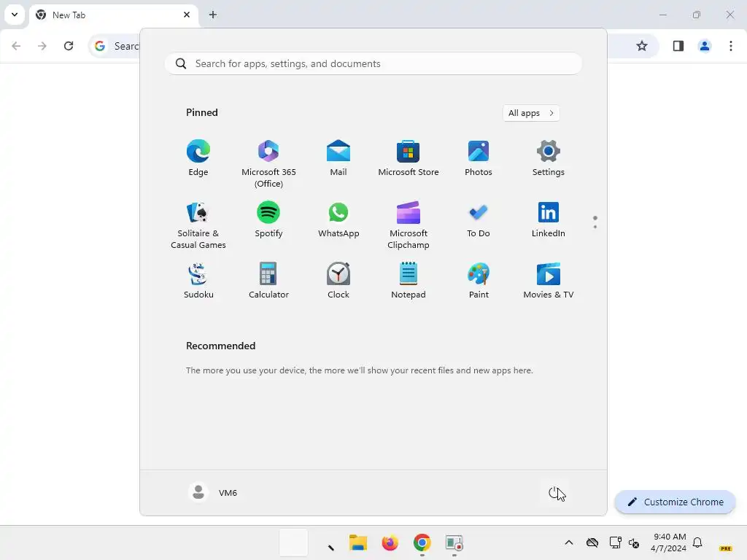
Task: Launch the Clock app
Action: click(338, 281)
